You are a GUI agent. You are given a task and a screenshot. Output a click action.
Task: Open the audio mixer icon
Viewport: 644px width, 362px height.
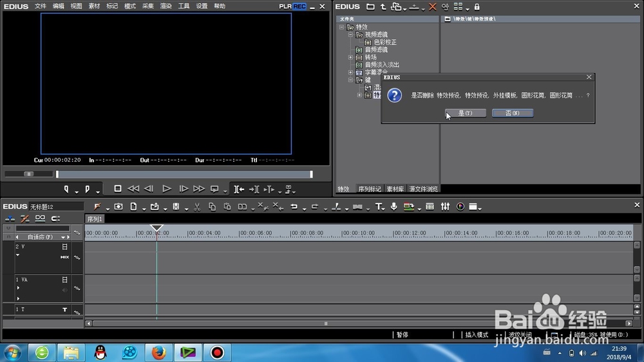(x=445, y=206)
